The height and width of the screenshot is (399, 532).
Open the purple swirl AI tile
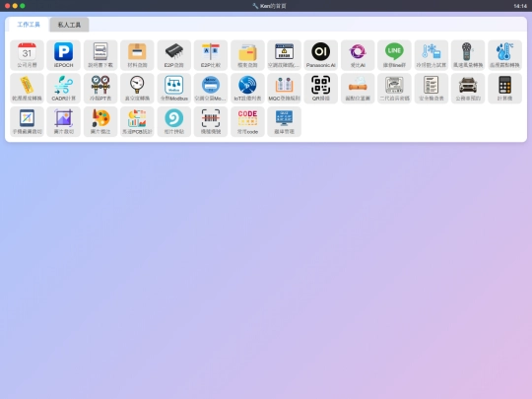pyautogui.click(x=358, y=55)
